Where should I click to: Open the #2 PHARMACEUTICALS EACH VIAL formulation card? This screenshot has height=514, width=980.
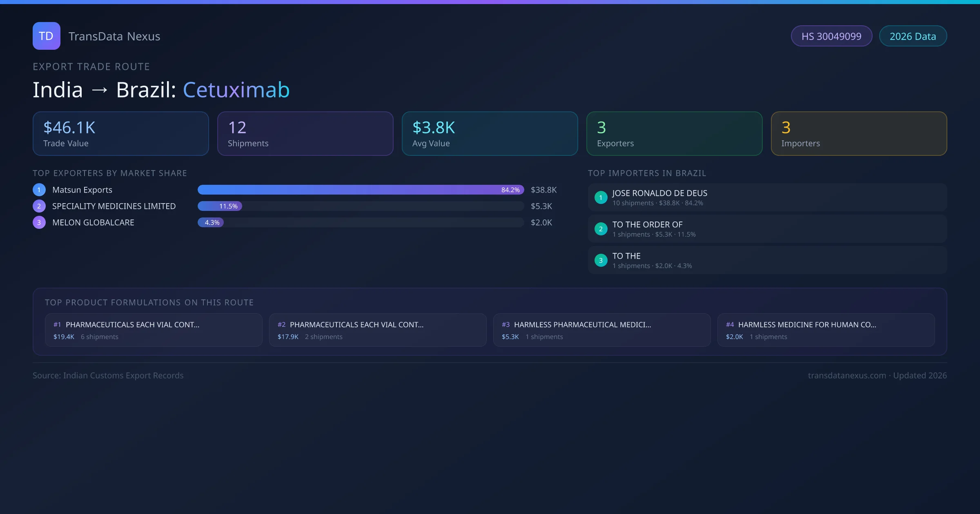(377, 330)
